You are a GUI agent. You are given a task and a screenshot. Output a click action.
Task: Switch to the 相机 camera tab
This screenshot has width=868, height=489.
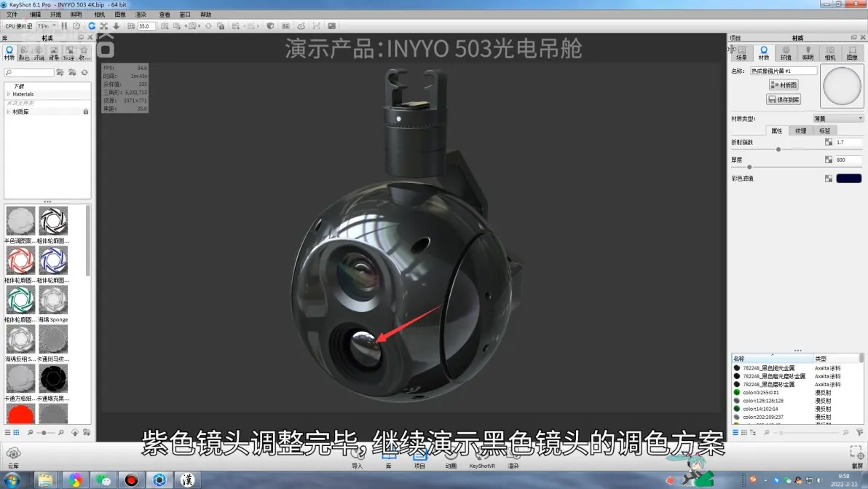830,53
